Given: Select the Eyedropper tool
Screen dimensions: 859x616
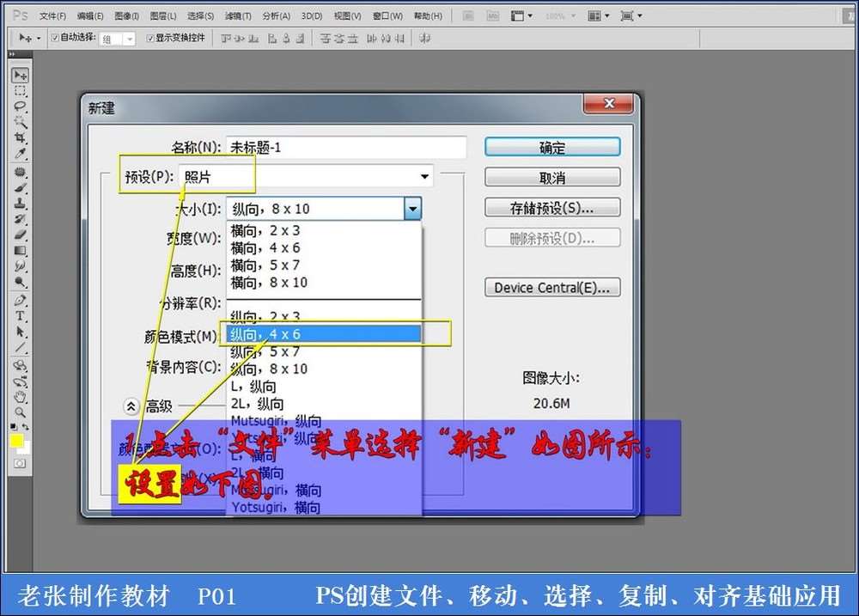Looking at the screenshot, I should pos(21,153).
